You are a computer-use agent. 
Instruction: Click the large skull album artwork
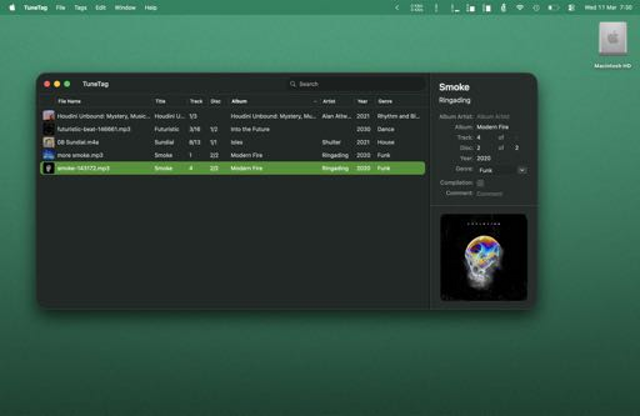(x=484, y=257)
